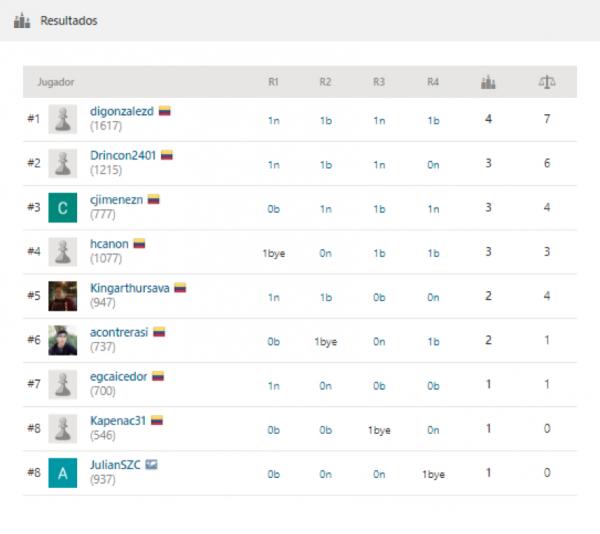Viewport: 600px width, 534px height.
Task: Open Kapenac31 player profile link
Action: [x=118, y=420]
